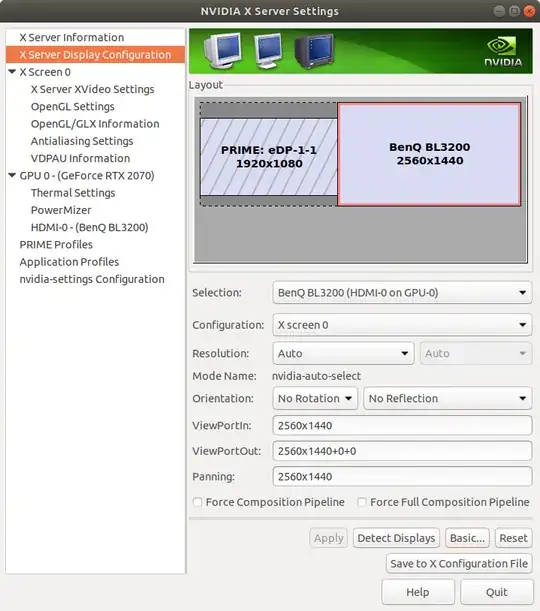
Task: Click the Quit button
Action: (496, 592)
